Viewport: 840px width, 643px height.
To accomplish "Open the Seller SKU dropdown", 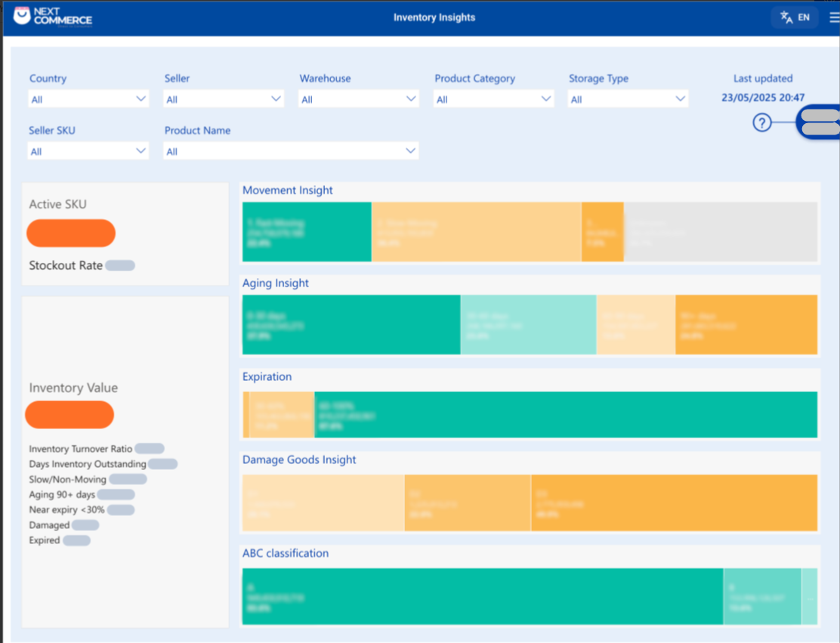I will click(88, 151).
